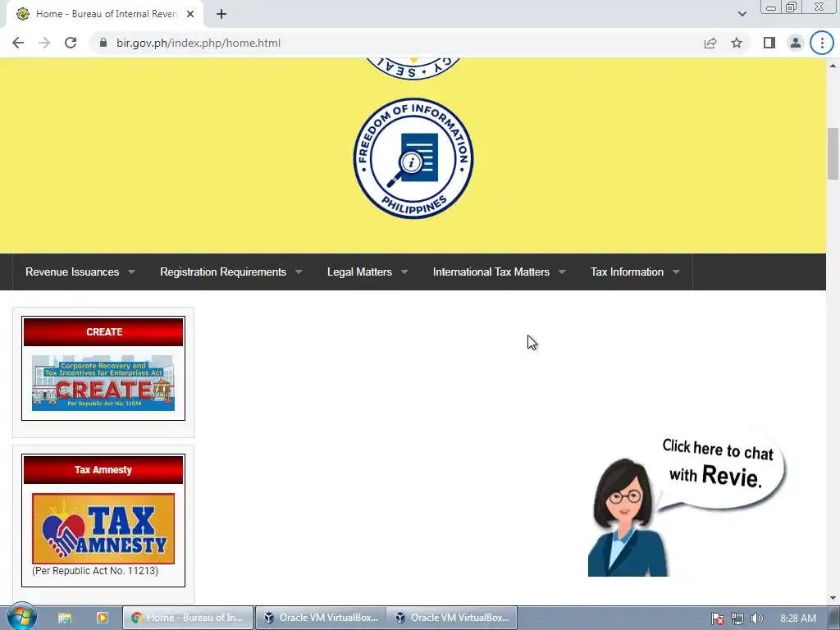Select the Home - Bureau of Internal Revenue tab
The width and height of the screenshot is (840, 630).
tap(105, 14)
